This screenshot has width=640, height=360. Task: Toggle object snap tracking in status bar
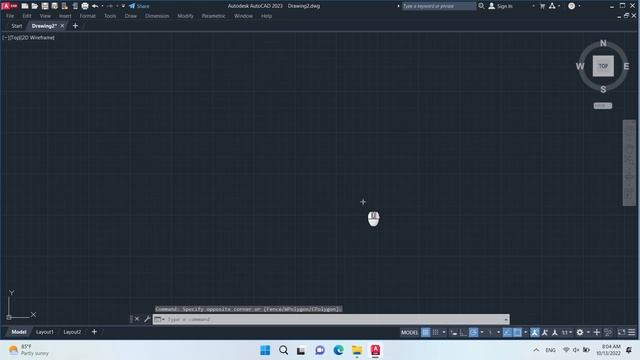[x=507, y=333]
